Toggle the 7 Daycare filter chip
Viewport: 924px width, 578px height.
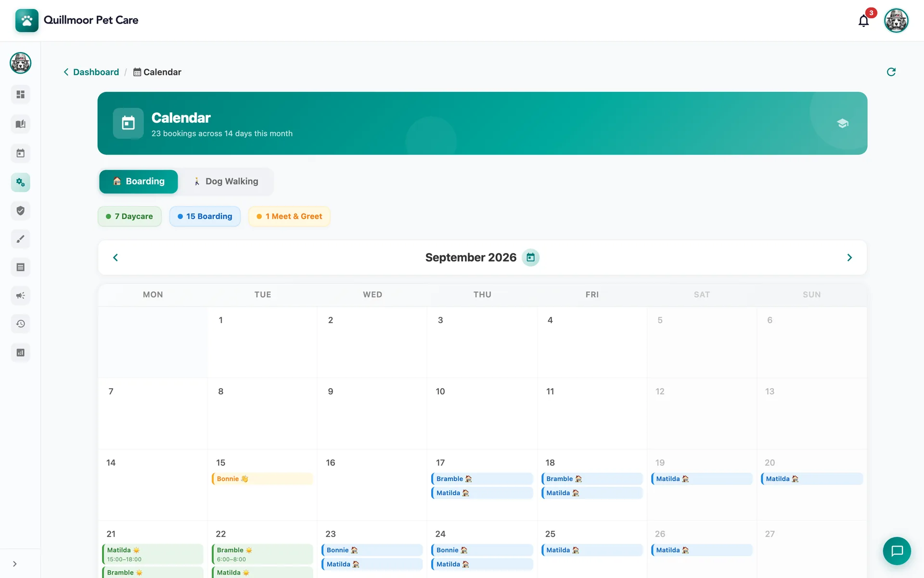click(129, 216)
